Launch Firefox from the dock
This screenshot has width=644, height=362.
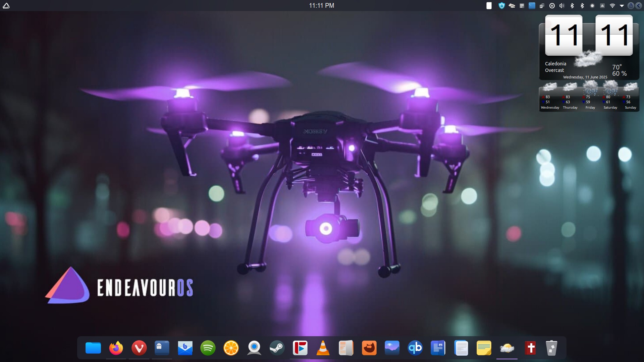click(116, 348)
